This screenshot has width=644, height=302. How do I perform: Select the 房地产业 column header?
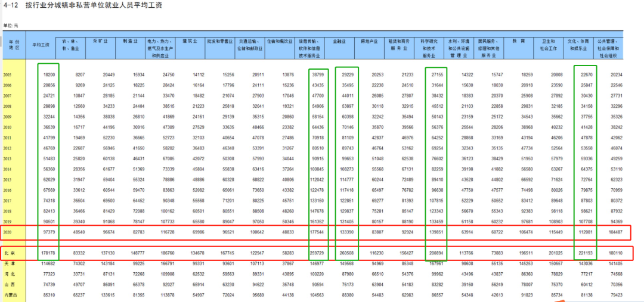click(369, 42)
